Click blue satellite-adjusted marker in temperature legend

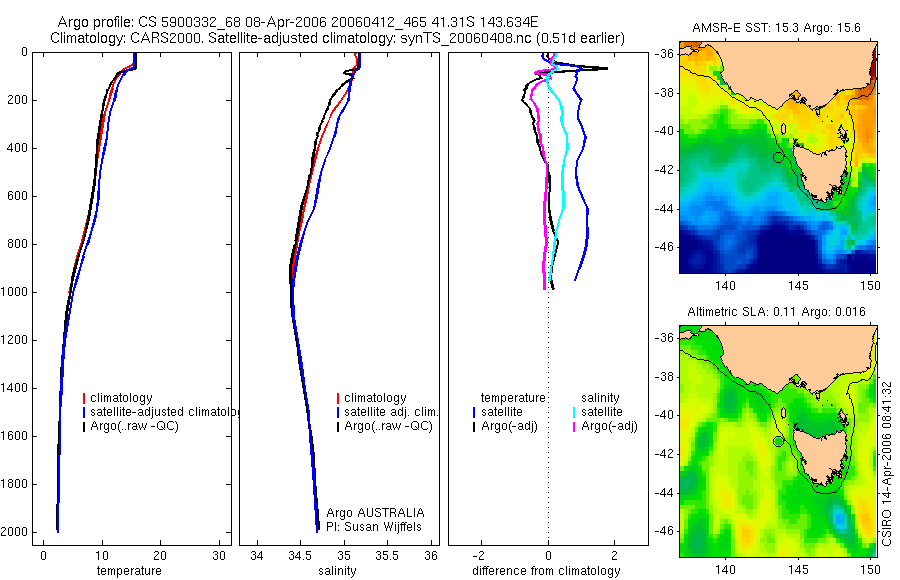(84, 412)
